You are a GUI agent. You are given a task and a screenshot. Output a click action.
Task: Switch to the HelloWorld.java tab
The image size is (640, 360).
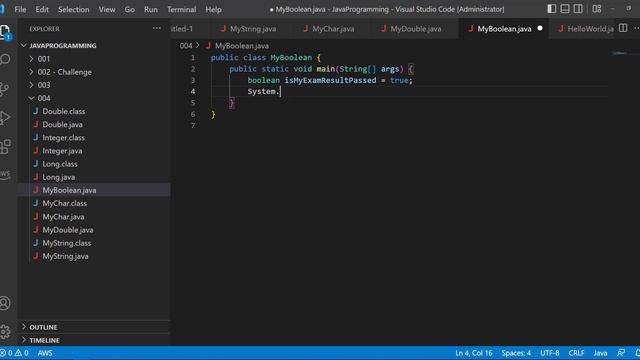[582, 29]
